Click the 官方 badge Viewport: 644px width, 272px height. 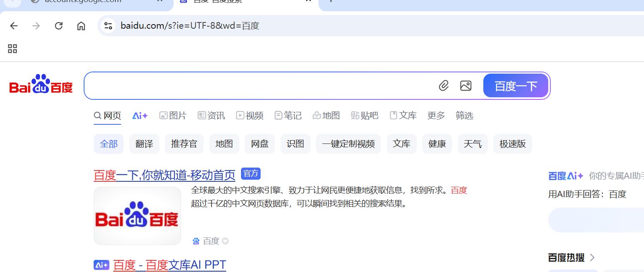[x=251, y=173]
